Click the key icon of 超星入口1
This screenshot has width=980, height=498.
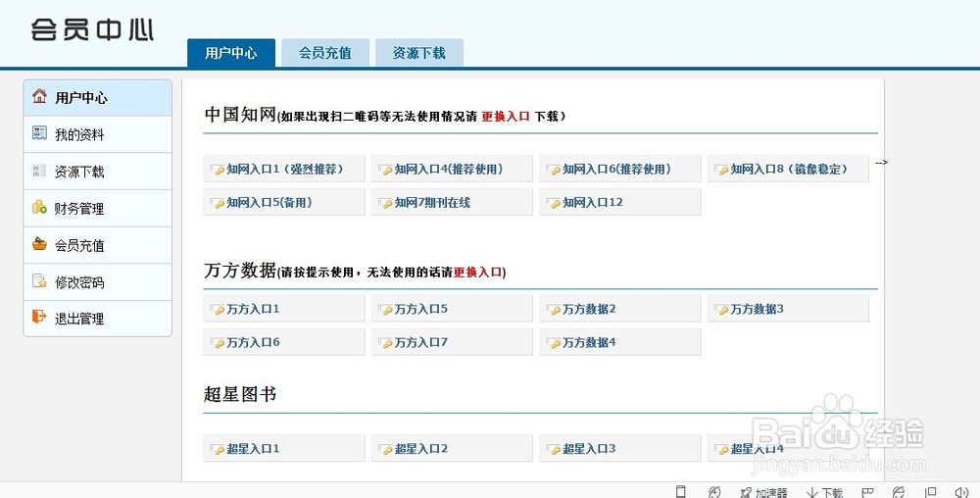[218, 449]
